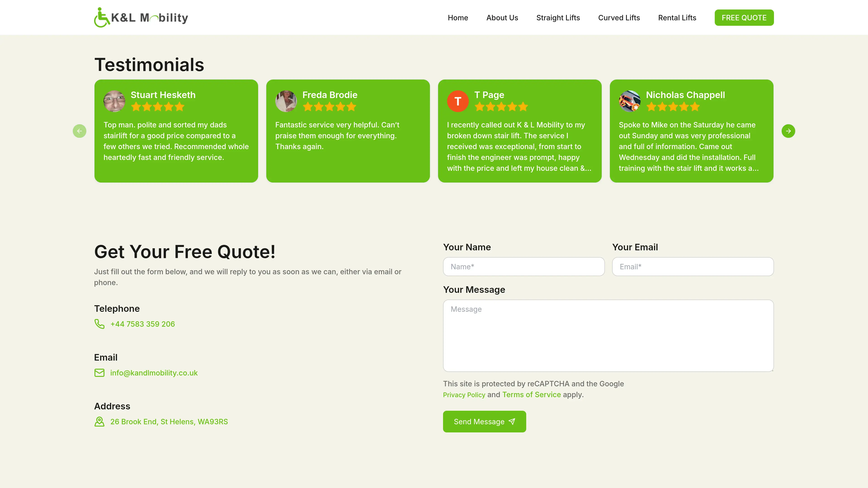Screen dimensions: 868x488
Task: Click Nicholas Chappell's profile photo
Action: (x=630, y=101)
